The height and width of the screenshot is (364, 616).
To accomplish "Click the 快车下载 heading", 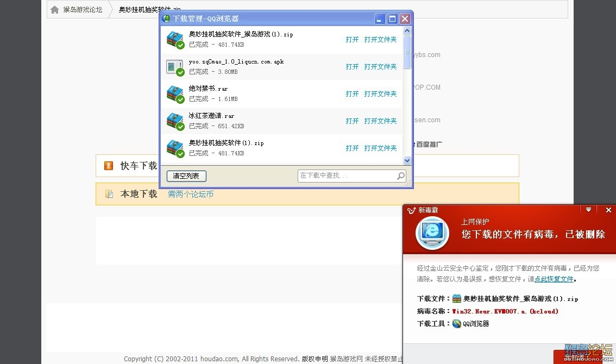I will tap(139, 166).
